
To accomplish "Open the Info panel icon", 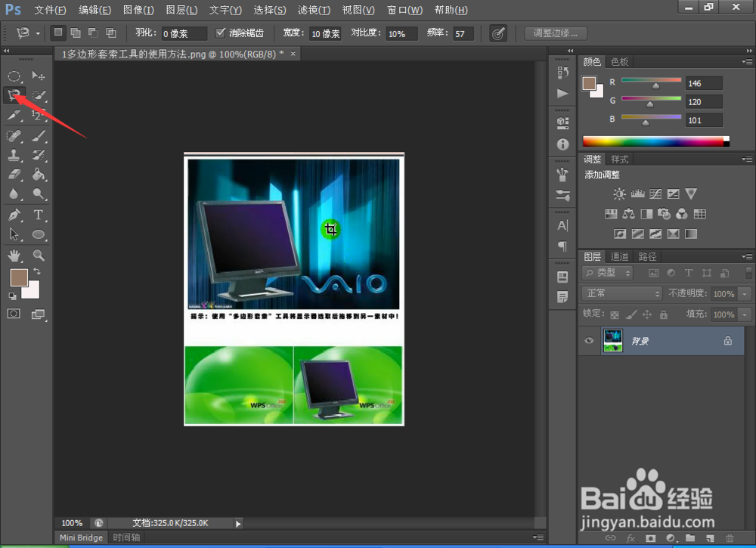I will 562,144.
